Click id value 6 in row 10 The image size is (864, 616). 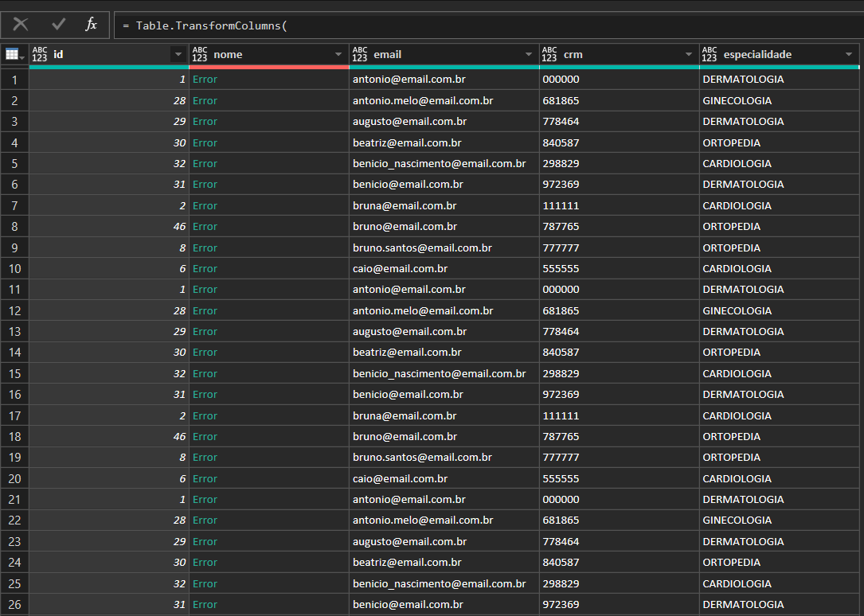click(x=182, y=269)
